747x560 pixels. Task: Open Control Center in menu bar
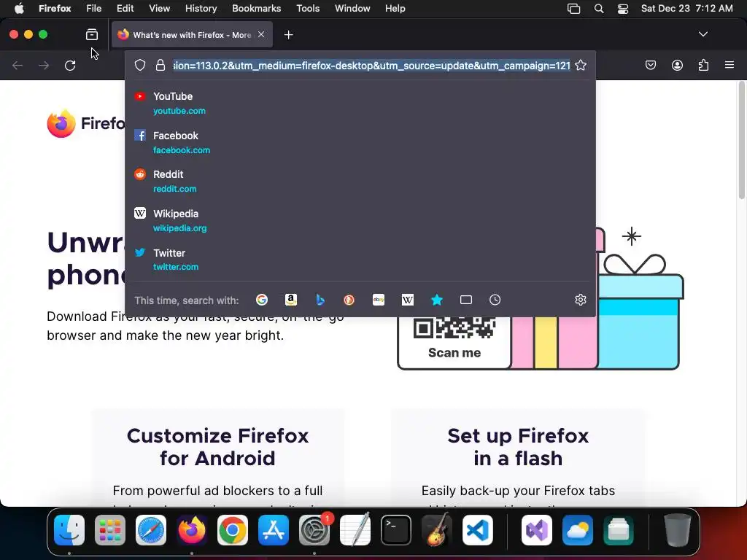click(x=623, y=9)
